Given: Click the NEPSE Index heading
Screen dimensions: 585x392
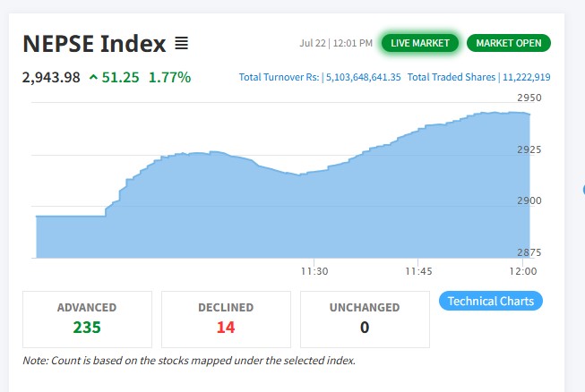Looking at the screenshot, I should tap(94, 43).
